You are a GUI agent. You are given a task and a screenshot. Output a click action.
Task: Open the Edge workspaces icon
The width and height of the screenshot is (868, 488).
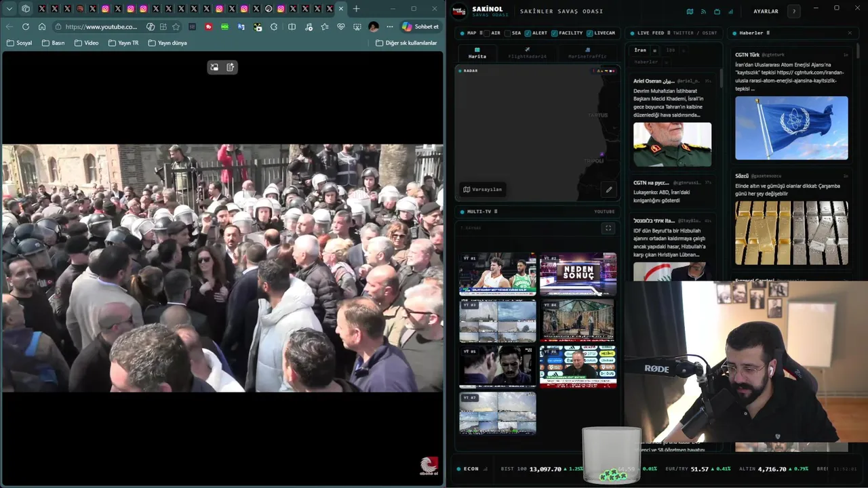tap(26, 9)
